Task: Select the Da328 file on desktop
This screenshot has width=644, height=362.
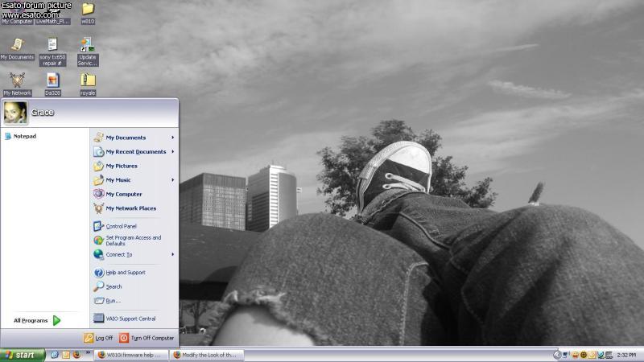Action: point(52,84)
